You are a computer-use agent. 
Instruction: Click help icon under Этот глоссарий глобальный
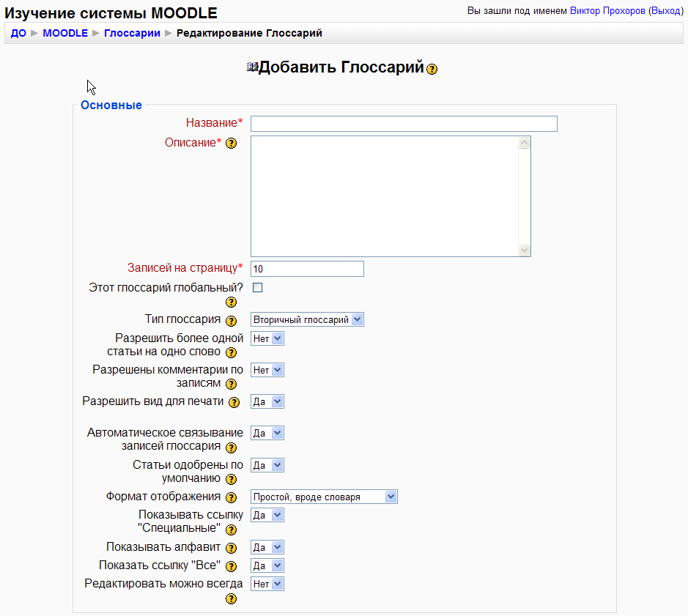(232, 303)
